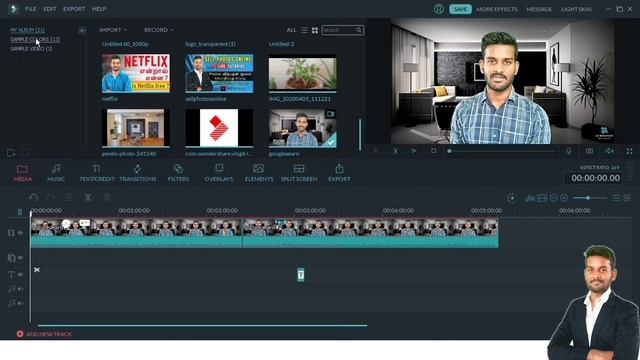This screenshot has width=640, height=360.
Task: Collapse the library sidebar with the arrow
Action: [x=82, y=30]
